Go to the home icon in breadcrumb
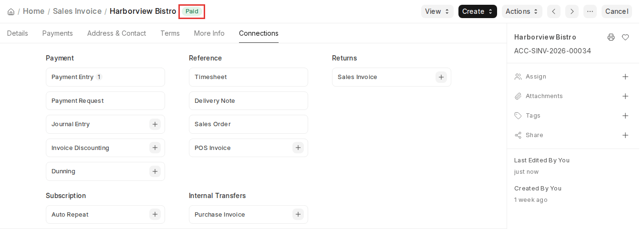644x229 pixels. 11,11
